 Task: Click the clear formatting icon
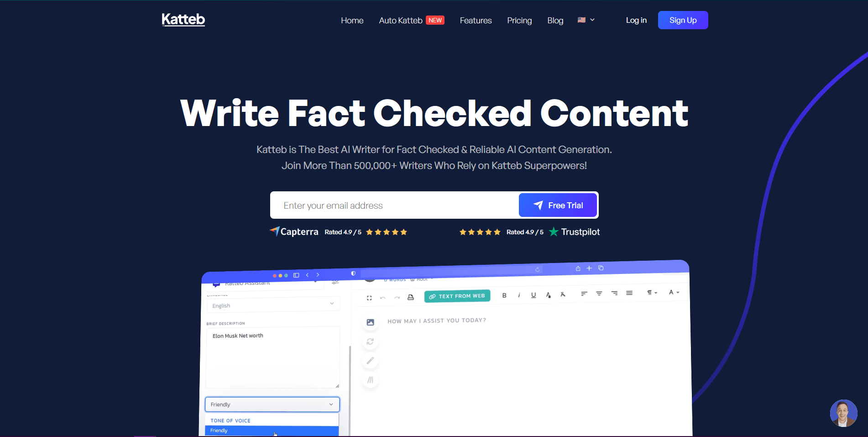(563, 295)
